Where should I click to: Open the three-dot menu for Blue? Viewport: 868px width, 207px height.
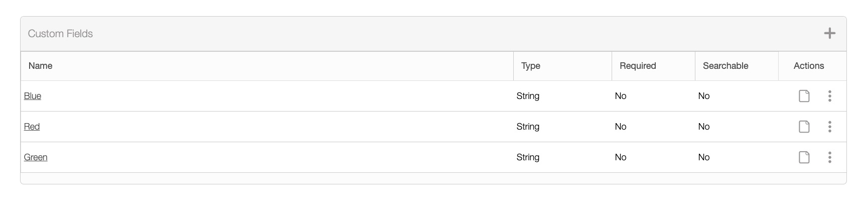pyautogui.click(x=829, y=96)
